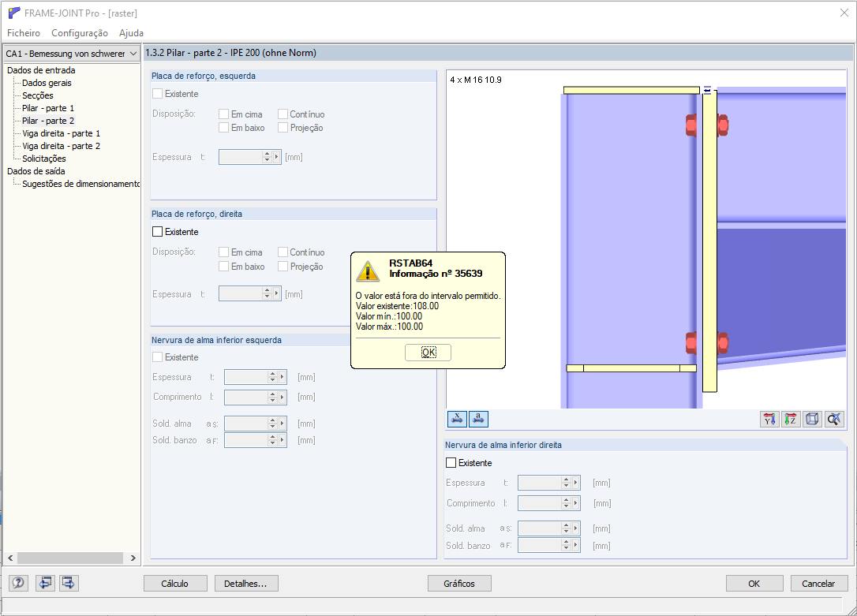Screen dimensions: 857x616
Task: Open the Configuração menu
Action: click(x=80, y=33)
